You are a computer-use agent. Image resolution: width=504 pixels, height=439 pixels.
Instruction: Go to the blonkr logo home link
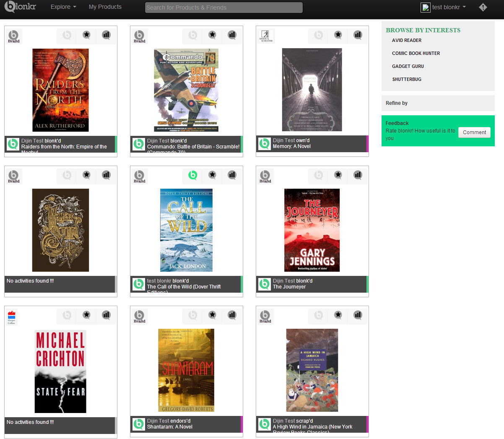(20, 7)
